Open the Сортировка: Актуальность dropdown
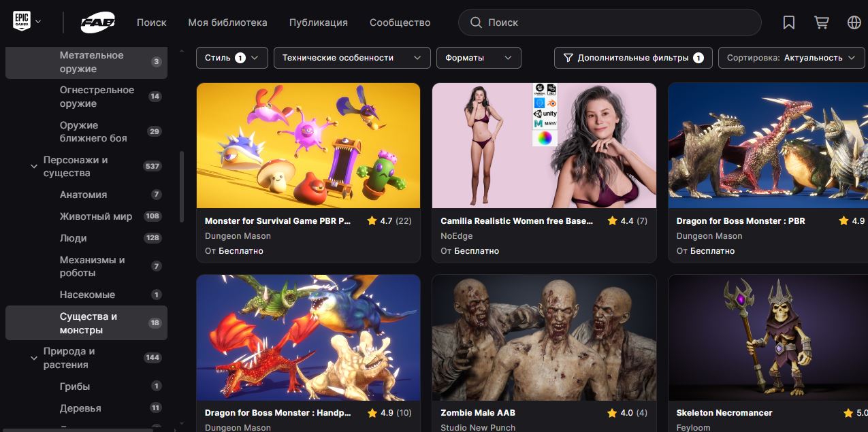This screenshot has height=432, width=868. click(791, 58)
